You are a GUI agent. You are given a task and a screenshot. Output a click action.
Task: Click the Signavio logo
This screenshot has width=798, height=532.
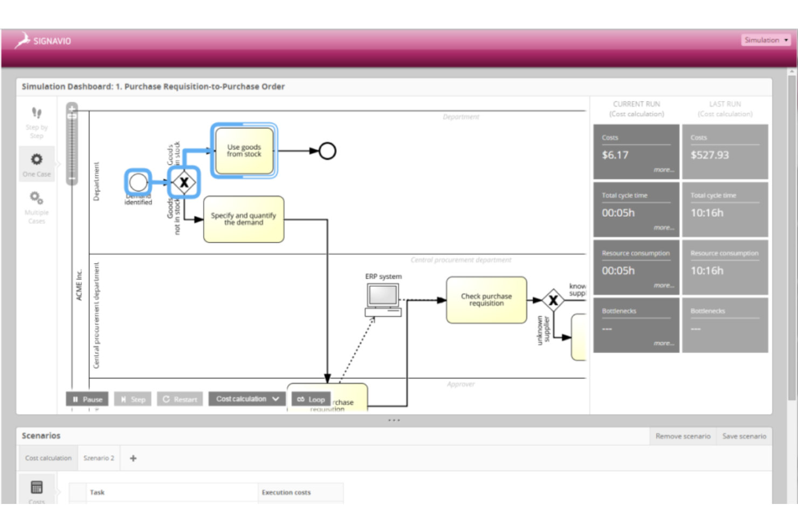(43, 40)
